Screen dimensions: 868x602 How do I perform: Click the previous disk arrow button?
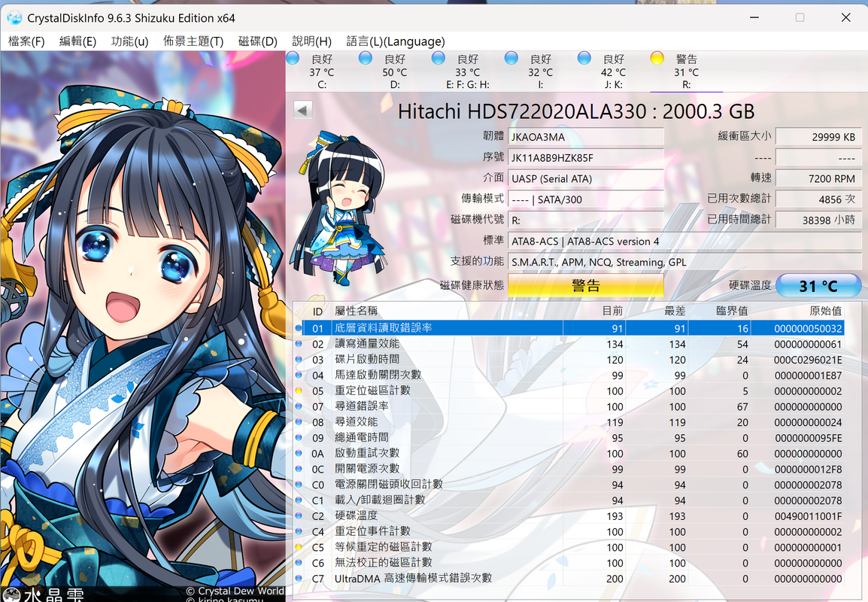click(303, 110)
